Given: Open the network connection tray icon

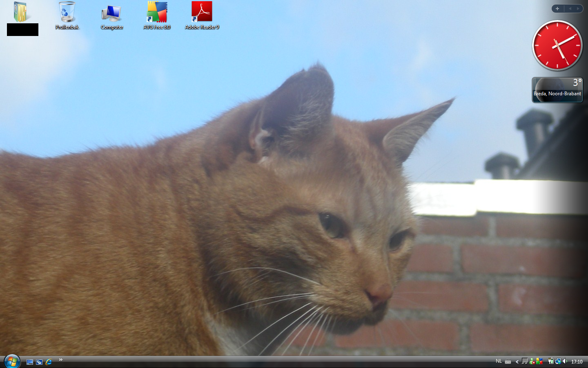Looking at the screenshot, I should (x=558, y=361).
